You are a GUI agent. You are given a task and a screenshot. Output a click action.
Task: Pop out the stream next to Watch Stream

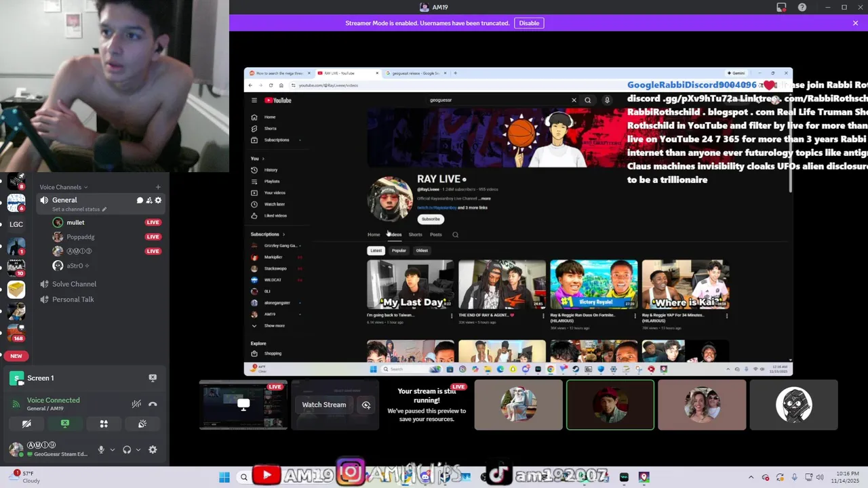[366, 405]
